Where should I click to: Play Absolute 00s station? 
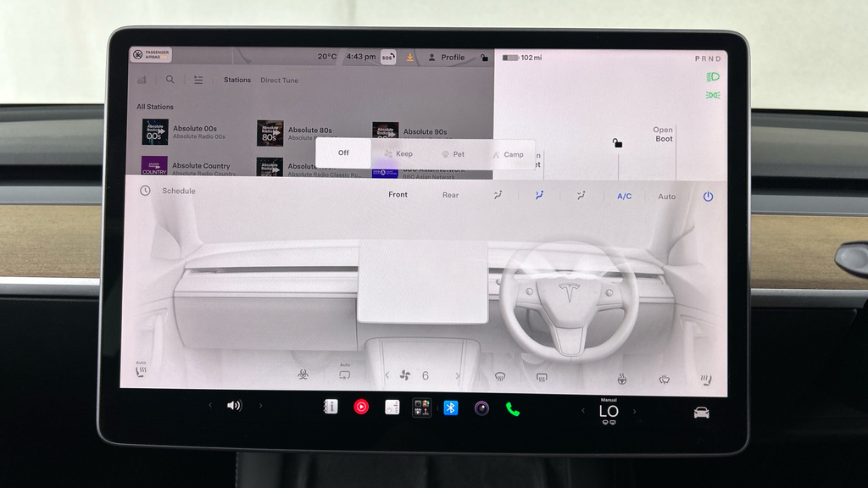(184, 131)
